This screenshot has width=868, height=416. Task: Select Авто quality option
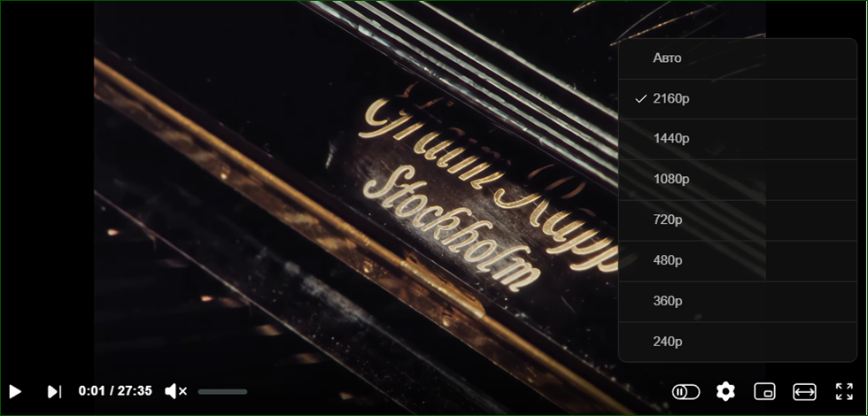[737, 58]
